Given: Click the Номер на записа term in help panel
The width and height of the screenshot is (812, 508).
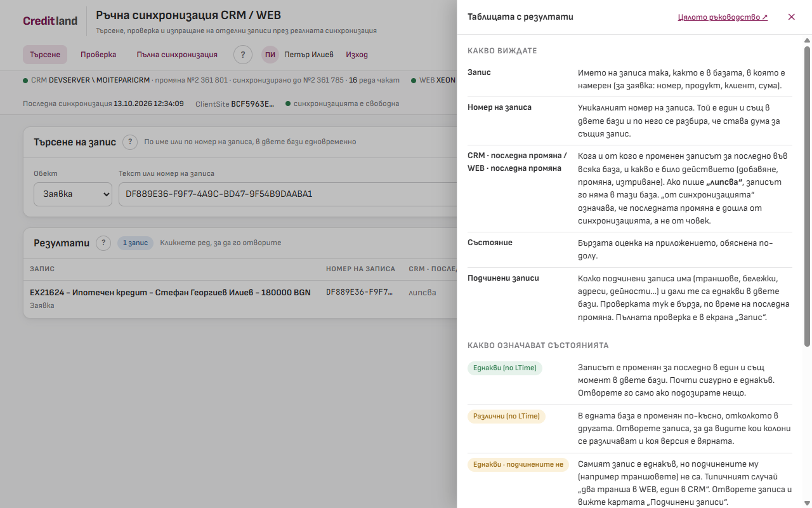Looking at the screenshot, I should tap(499, 107).
